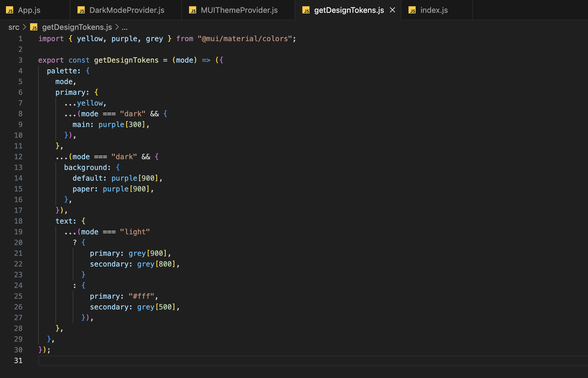This screenshot has height=378, width=588.
Task: Click the src folder breadcrumb
Action: (x=14, y=27)
